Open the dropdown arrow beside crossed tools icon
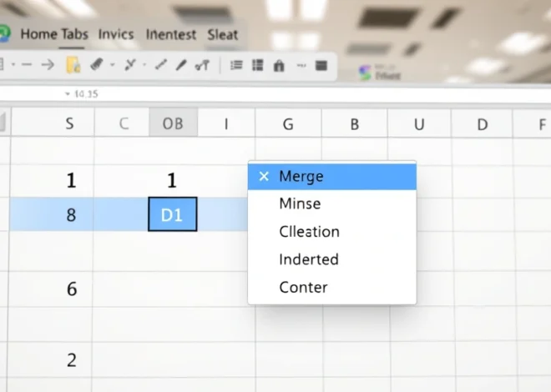The height and width of the screenshot is (392, 551). click(x=144, y=64)
